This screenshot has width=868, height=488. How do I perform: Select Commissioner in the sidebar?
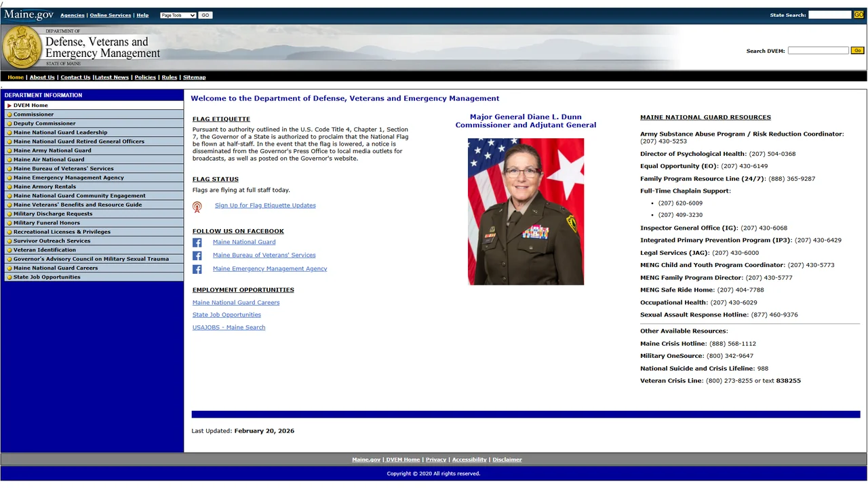pos(93,115)
